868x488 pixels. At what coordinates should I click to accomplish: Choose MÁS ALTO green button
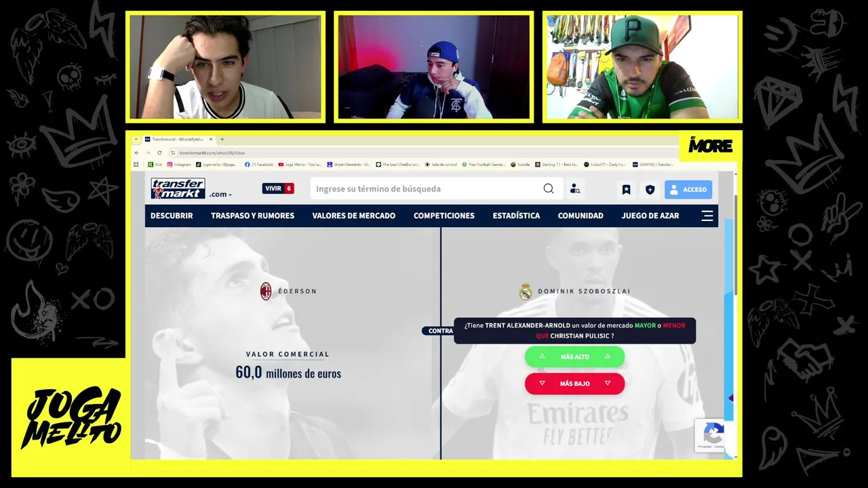(x=574, y=357)
